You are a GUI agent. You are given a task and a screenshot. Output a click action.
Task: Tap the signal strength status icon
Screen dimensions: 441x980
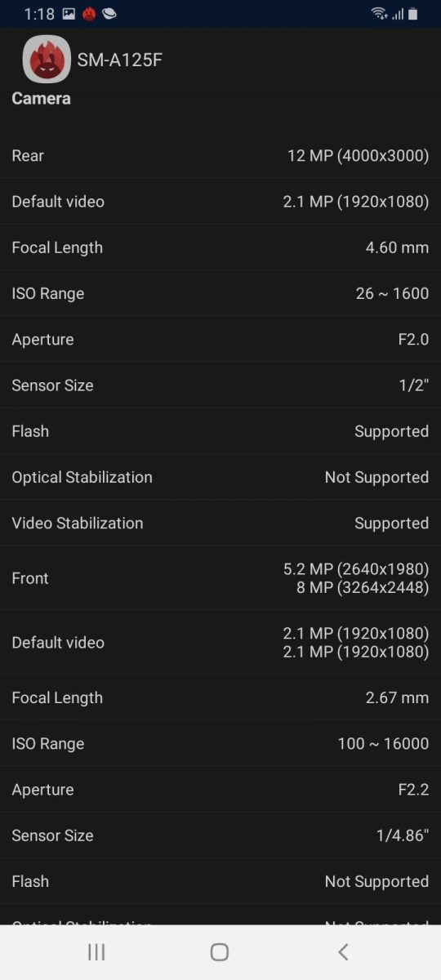[x=398, y=14]
